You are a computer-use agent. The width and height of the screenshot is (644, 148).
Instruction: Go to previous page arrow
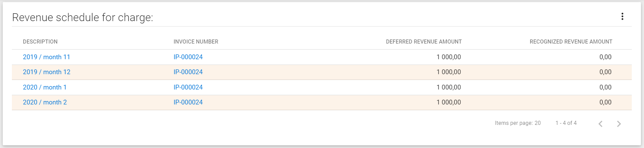pyautogui.click(x=601, y=124)
